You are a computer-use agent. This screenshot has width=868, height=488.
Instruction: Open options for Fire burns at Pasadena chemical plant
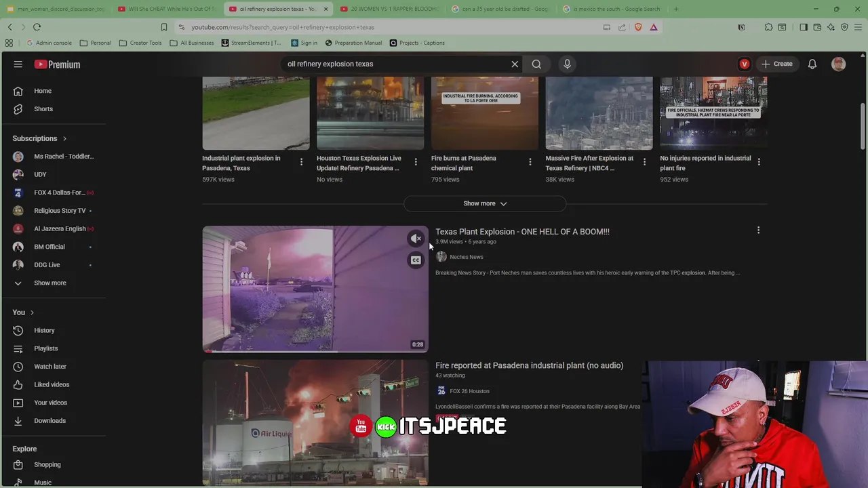tap(530, 162)
